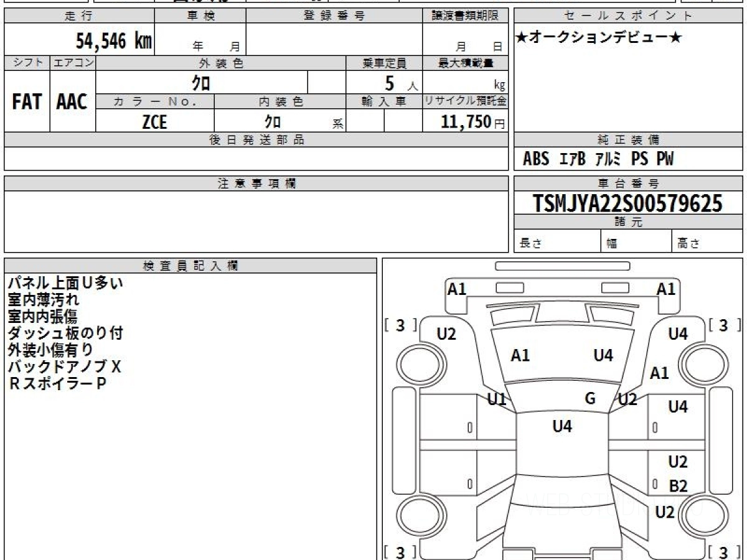
Task: Select the エアB equipment entry
Action: click(573, 159)
